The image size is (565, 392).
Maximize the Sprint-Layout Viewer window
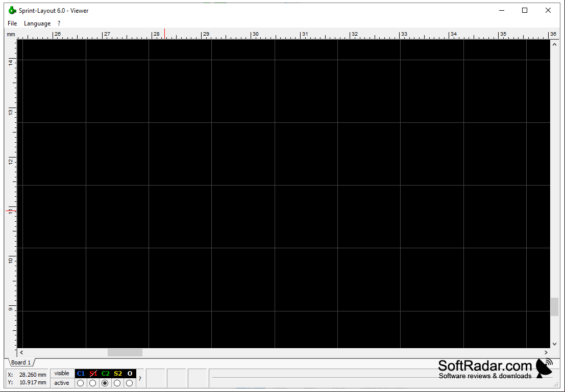click(x=525, y=10)
